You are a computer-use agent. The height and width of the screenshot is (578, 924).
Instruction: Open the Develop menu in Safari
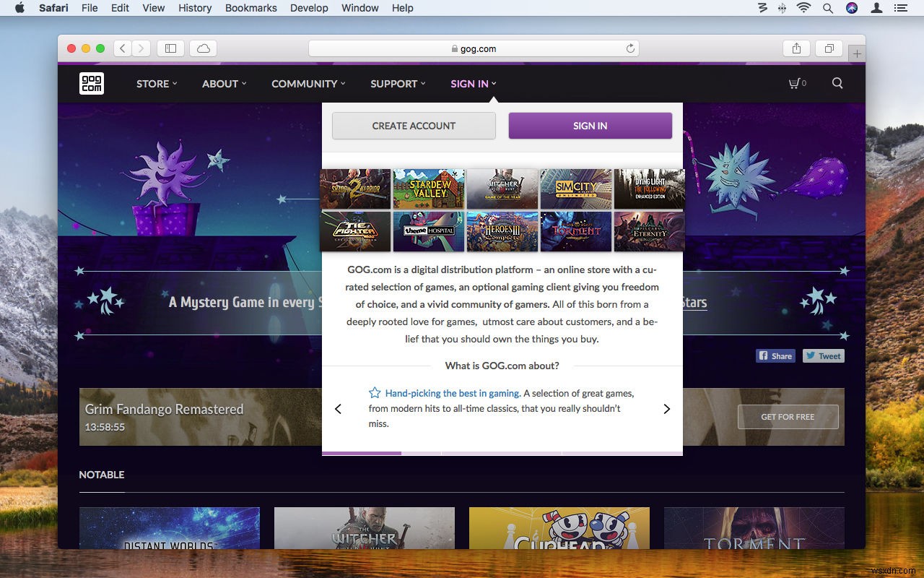tap(309, 8)
